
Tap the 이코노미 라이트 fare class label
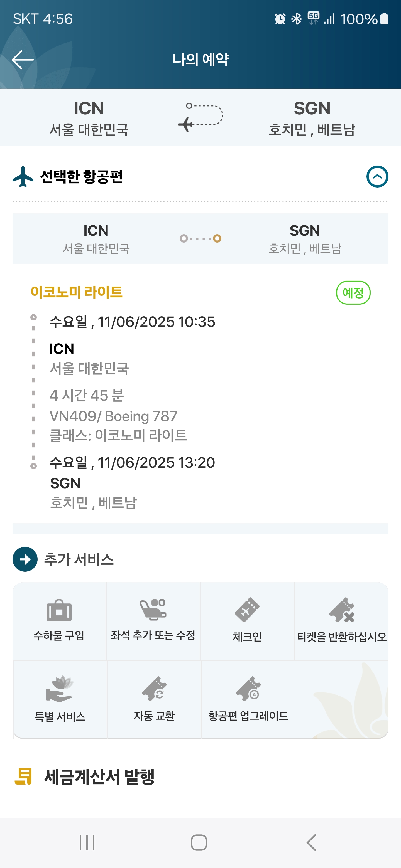77,292
